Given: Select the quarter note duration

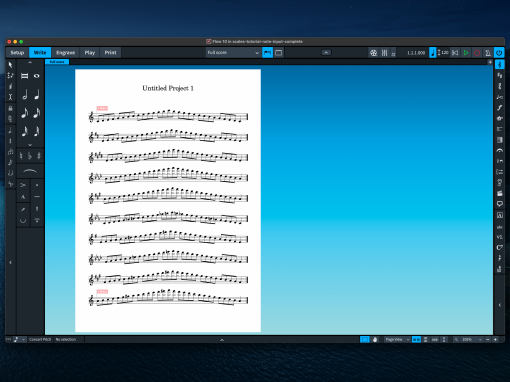Looking at the screenshot, I should click(x=37, y=95).
